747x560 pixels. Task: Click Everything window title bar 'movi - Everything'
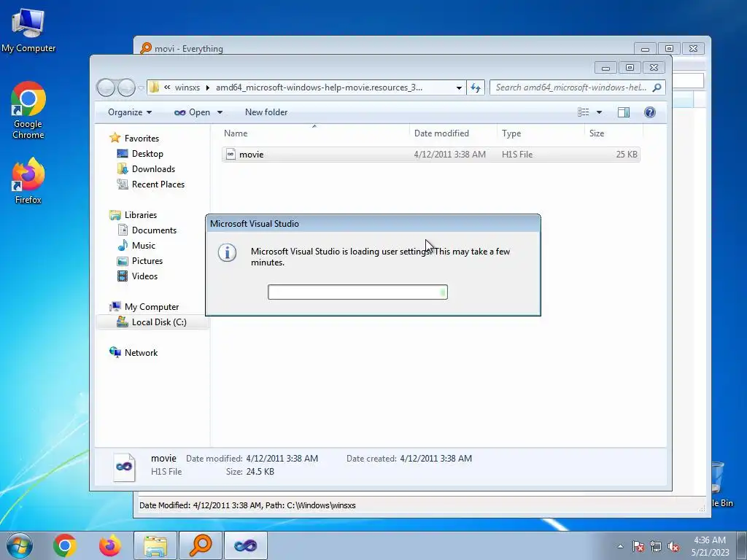coord(189,49)
